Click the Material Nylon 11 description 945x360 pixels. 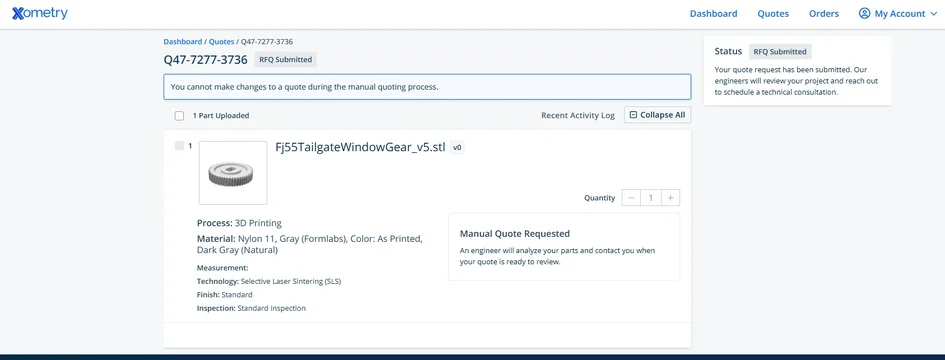(310, 244)
